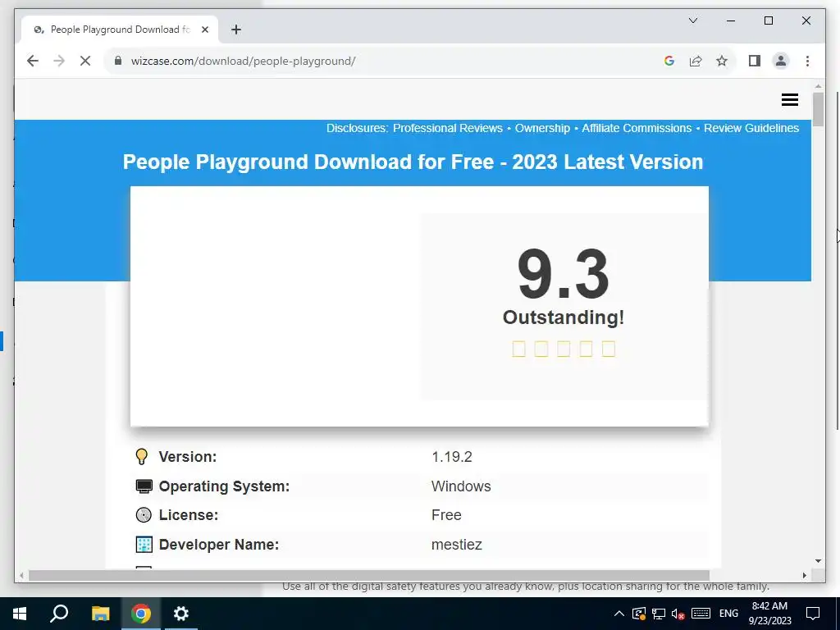Click the Version lightbulb icon

[x=141, y=456]
